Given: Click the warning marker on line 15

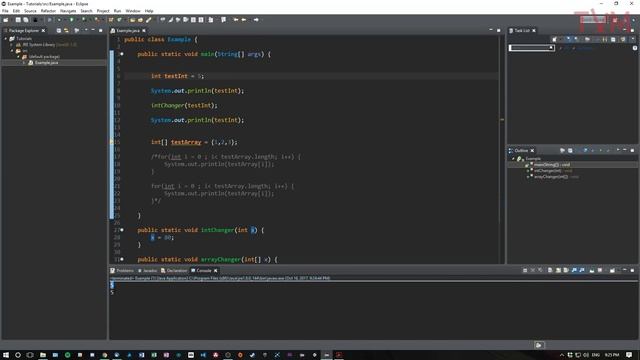Looking at the screenshot, I should [111, 142].
